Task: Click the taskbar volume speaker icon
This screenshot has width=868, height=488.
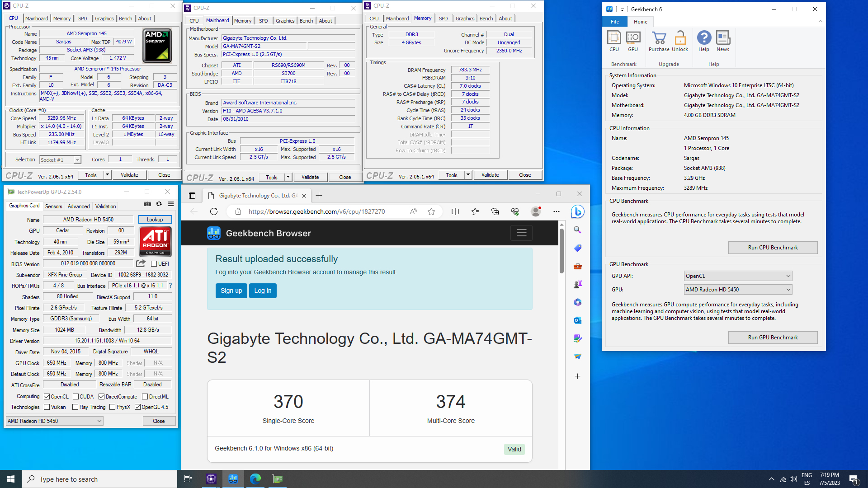Action: point(793,479)
